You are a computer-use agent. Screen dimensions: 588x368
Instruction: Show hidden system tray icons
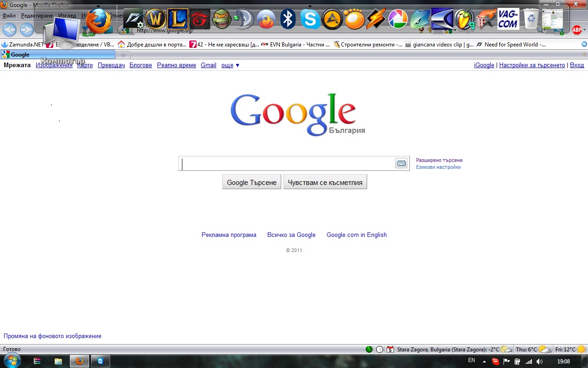click(x=484, y=362)
